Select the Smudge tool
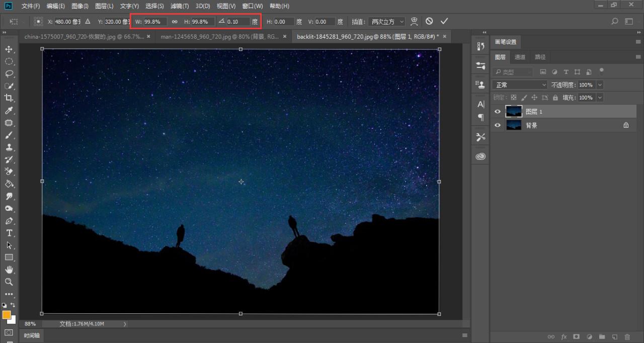 click(x=9, y=196)
